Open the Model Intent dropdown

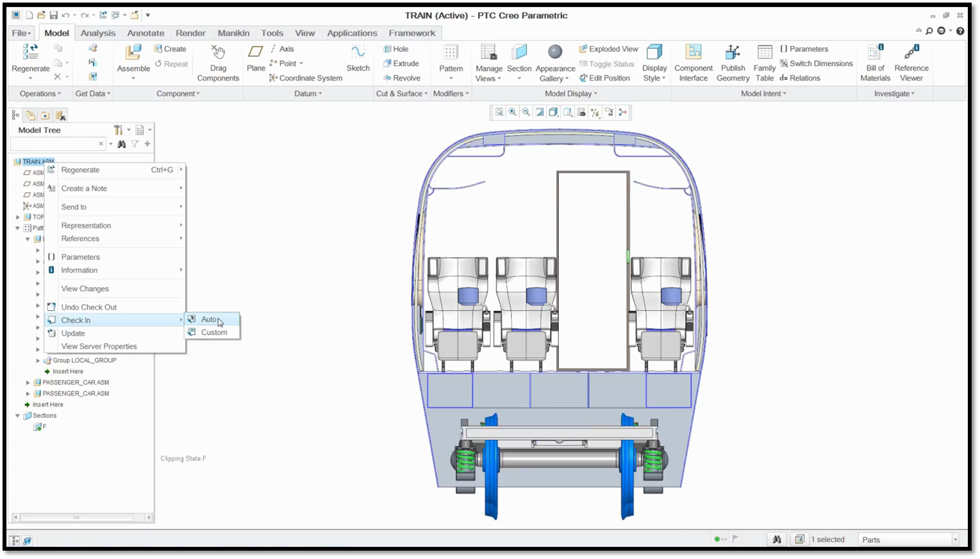click(x=763, y=94)
